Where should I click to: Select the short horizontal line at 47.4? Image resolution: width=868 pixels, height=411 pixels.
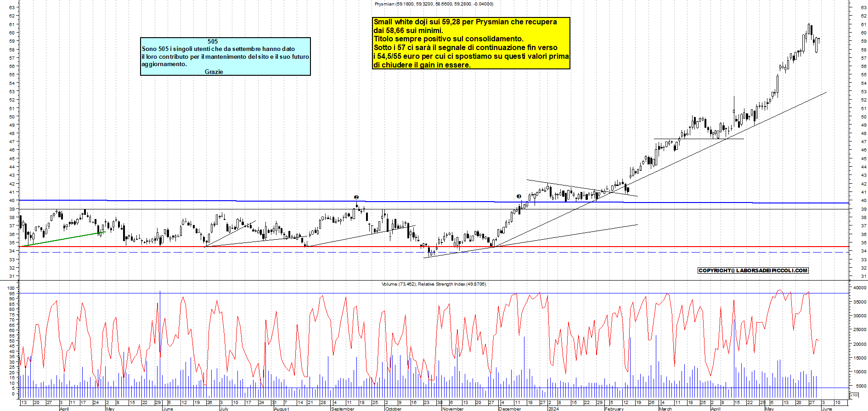tap(699, 139)
